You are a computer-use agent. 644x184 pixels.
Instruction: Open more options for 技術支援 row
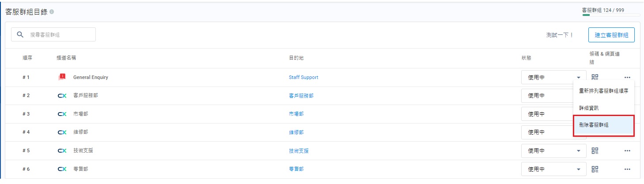tap(627, 150)
